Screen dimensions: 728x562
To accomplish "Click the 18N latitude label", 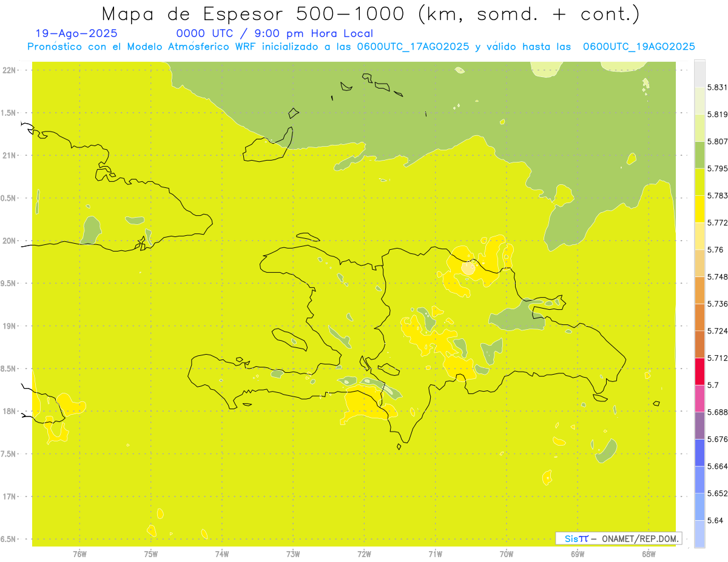I will pos(9,412).
